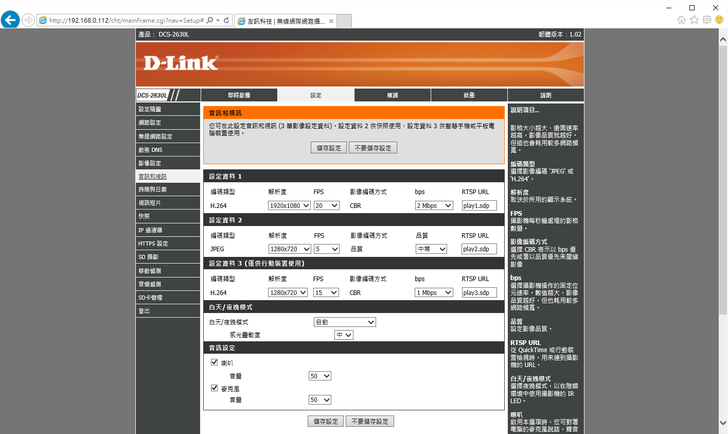728x434 pixels.
Task: Uncheck the 麥克風 microphone checkbox
Action: tap(213, 387)
